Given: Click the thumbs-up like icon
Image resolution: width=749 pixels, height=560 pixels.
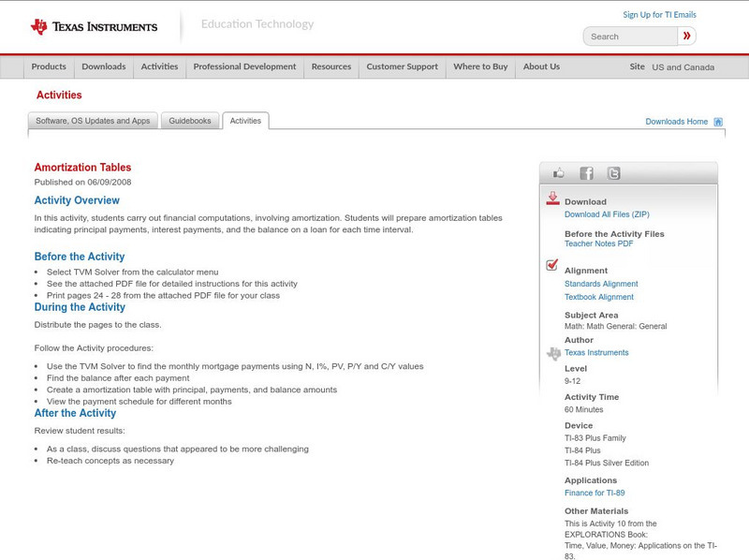Looking at the screenshot, I should 558,173.
